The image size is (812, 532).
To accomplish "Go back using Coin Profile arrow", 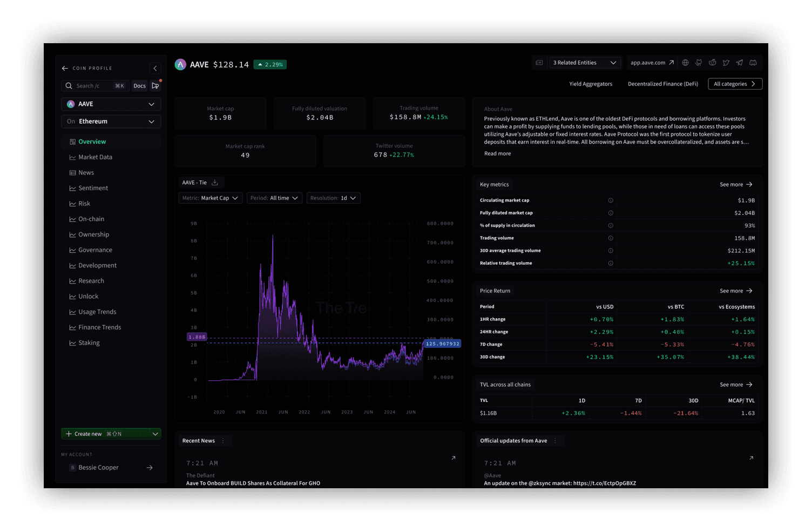I will point(65,69).
